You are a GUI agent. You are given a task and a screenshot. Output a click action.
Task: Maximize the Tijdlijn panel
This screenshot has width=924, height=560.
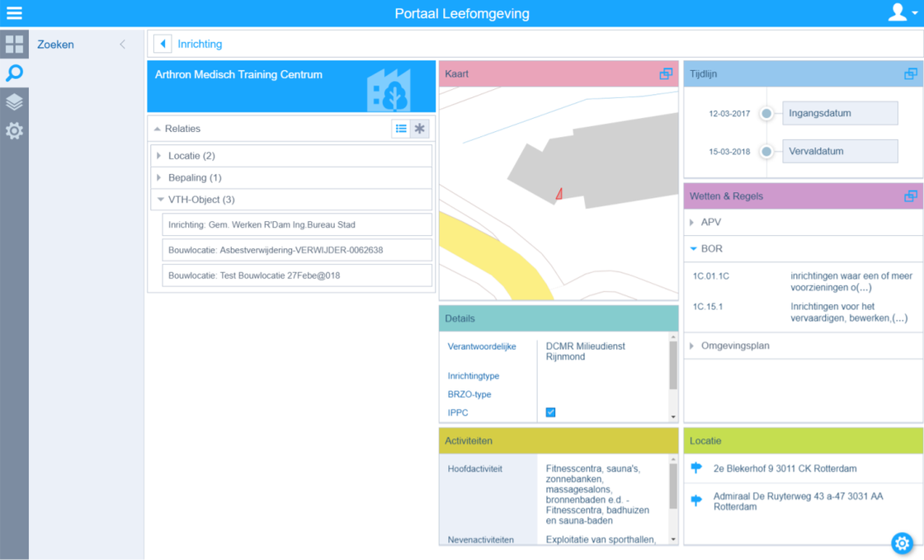(911, 73)
